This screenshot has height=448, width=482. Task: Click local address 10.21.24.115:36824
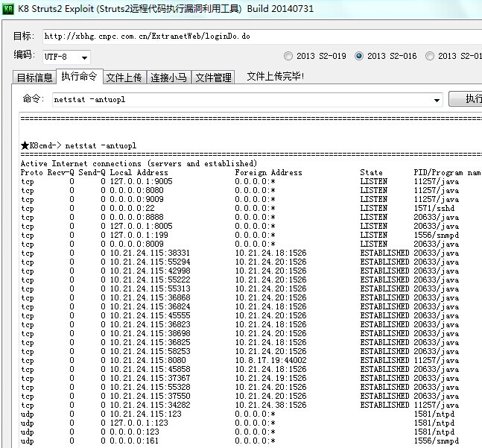tap(150, 306)
